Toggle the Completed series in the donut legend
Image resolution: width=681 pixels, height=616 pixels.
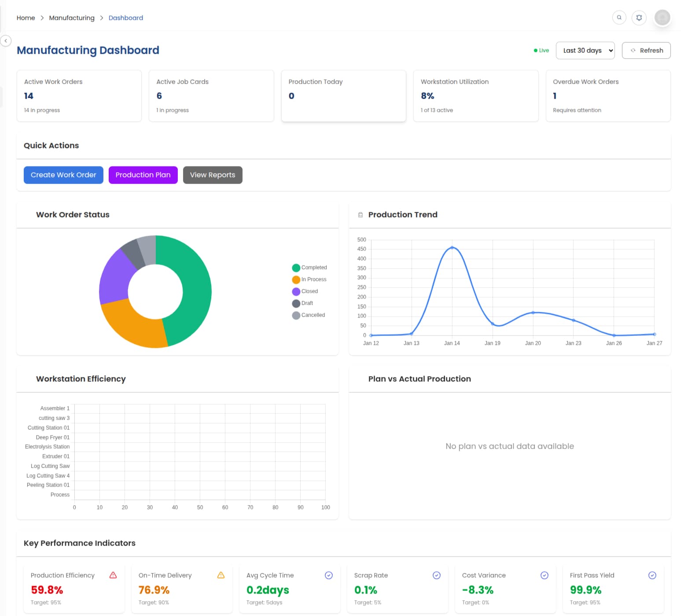click(x=309, y=267)
